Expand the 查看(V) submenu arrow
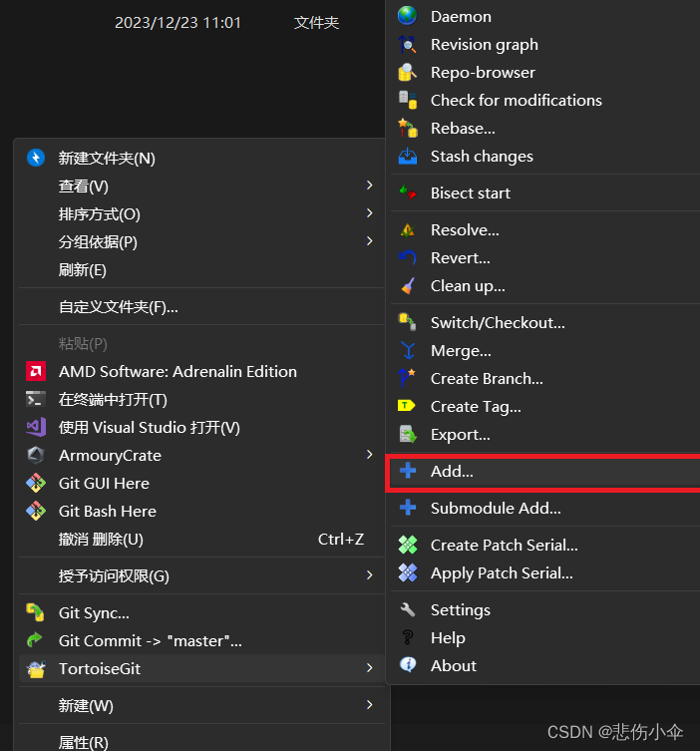The image size is (700, 751). pos(369,186)
